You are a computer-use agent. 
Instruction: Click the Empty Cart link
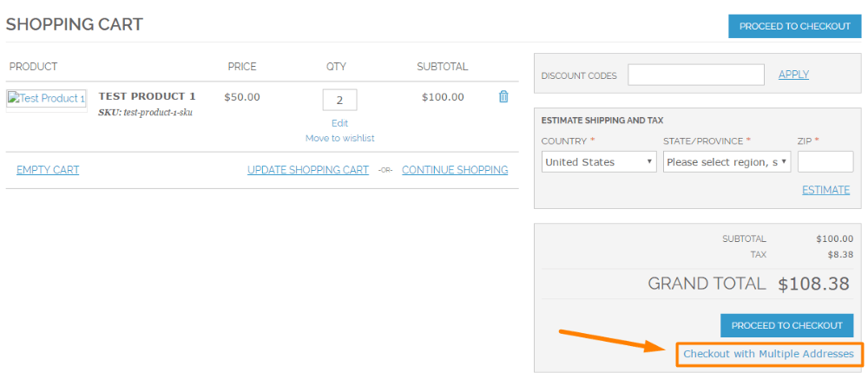[x=48, y=170]
